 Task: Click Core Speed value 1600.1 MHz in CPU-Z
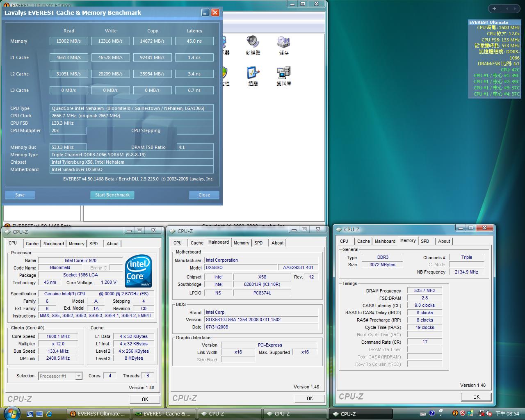point(58,336)
